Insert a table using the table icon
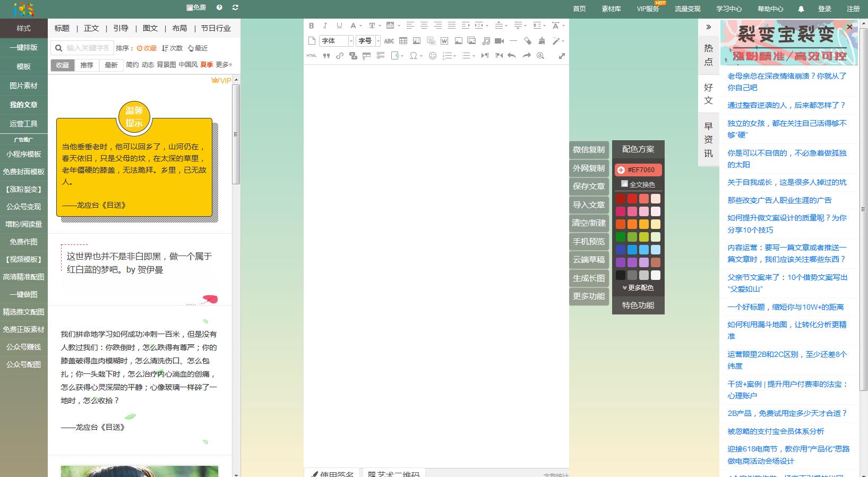Screen dimensions: 868x477 coord(403,41)
